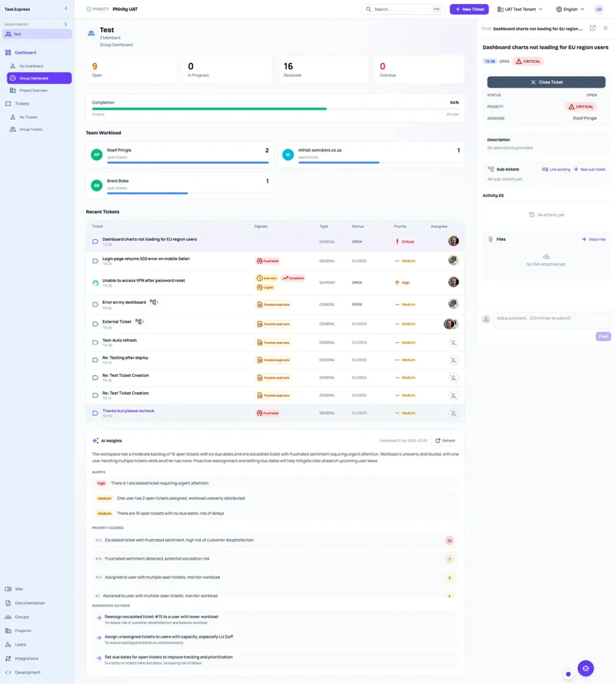Click the Frustrated signal badge on Login page ticket
The image size is (616, 684).
[268, 261]
